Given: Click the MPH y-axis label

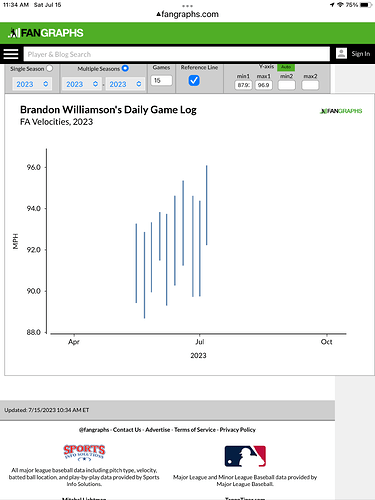Looking at the screenshot, I should pos(15,241).
